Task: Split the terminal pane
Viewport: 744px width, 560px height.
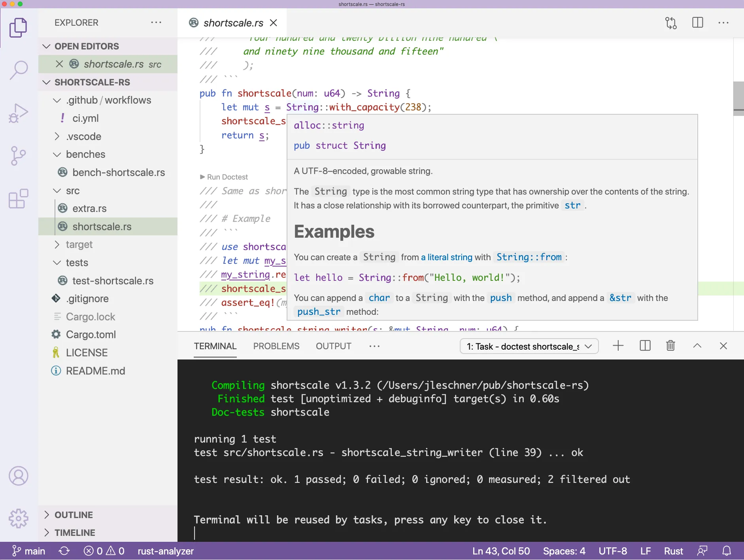Action: [x=644, y=346]
